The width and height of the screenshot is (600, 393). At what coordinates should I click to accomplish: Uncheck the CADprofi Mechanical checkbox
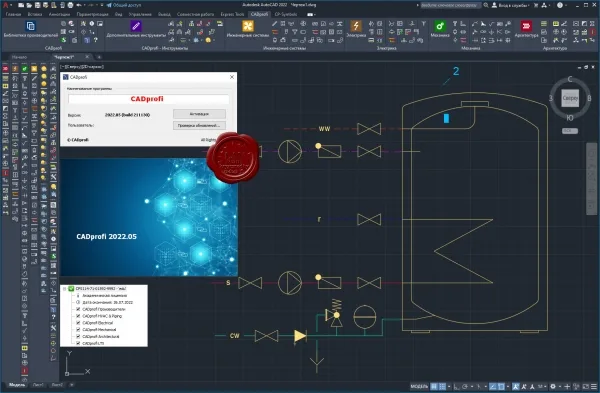[x=78, y=329]
